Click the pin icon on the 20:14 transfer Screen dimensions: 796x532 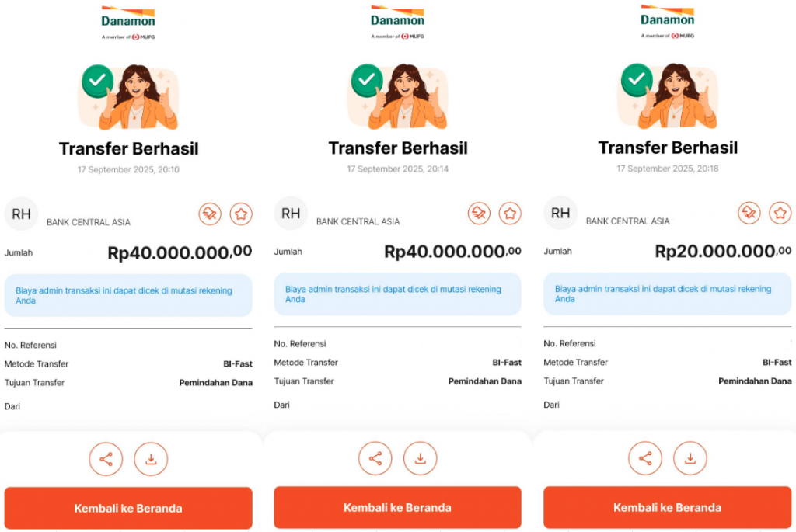479,213
